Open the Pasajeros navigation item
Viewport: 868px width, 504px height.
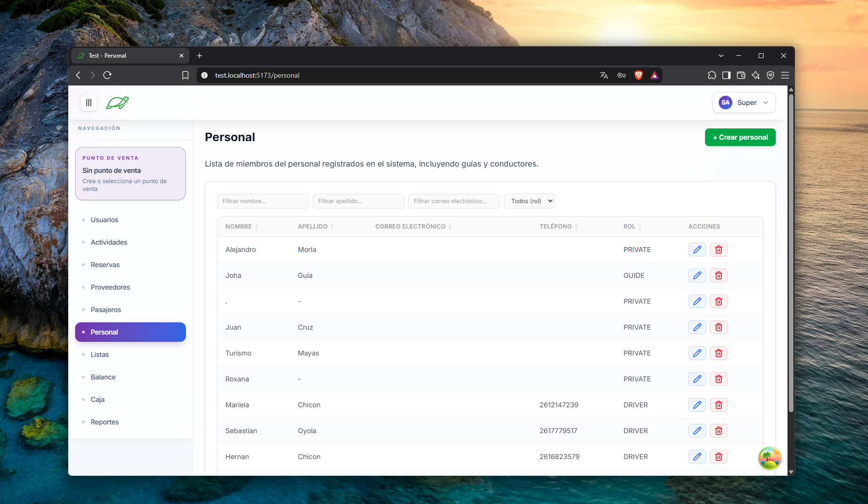(130, 310)
